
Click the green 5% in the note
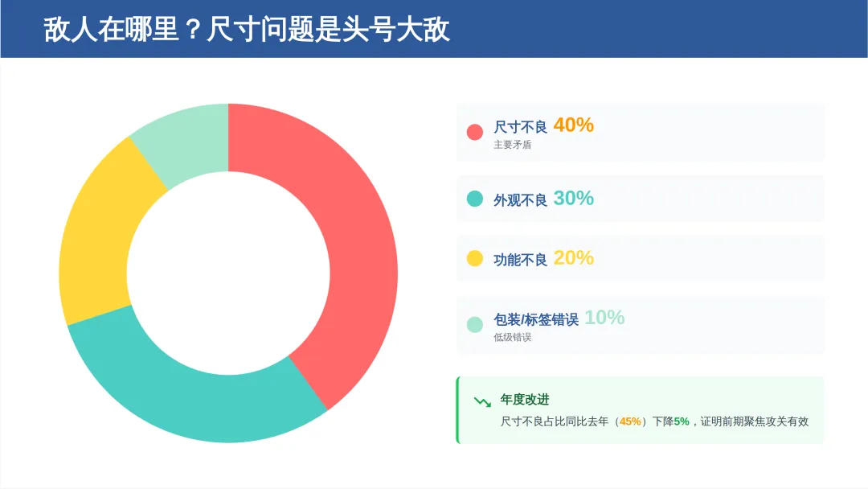coord(682,421)
